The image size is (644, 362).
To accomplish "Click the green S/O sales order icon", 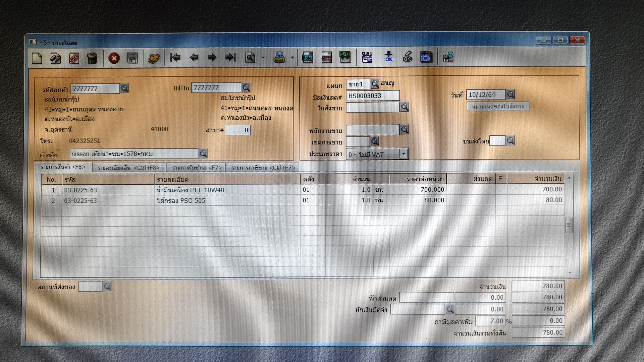I will pos(345,58).
